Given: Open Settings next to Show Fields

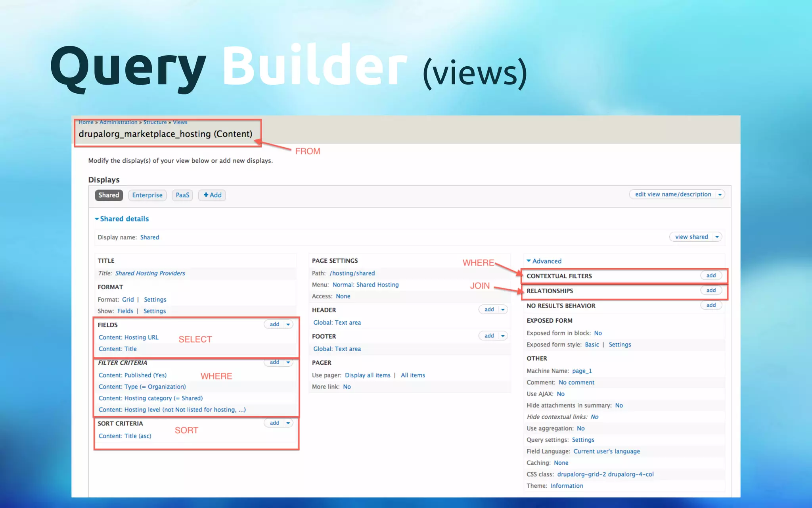Looking at the screenshot, I should pyautogui.click(x=155, y=311).
